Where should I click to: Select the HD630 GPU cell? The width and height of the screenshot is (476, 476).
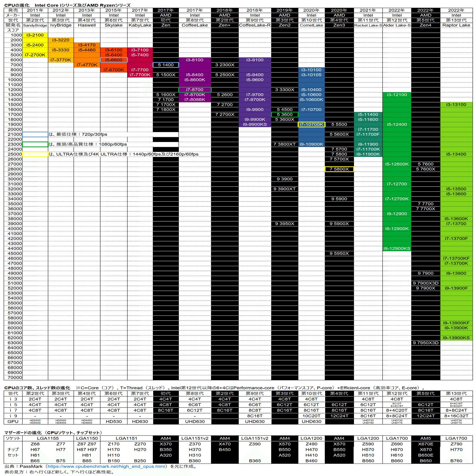140,422
